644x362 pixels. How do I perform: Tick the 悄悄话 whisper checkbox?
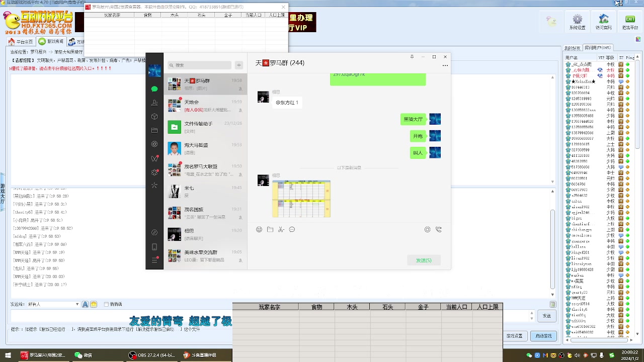click(107, 304)
